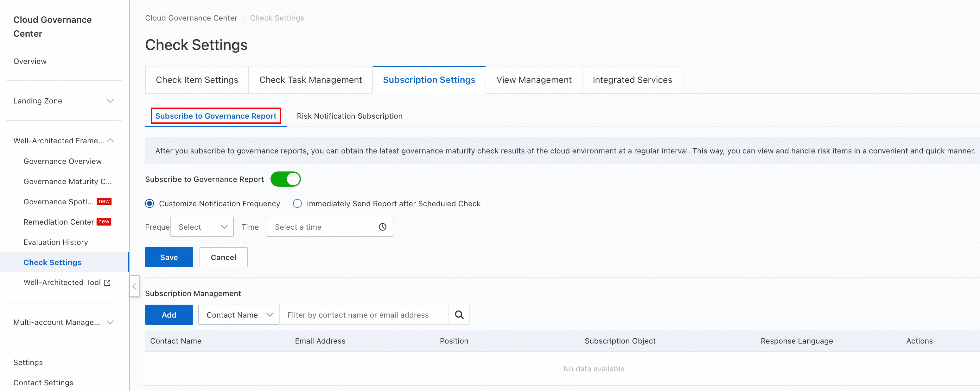This screenshot has width=980, height=391.
Task: Click the contact name or email filter field
Action: [363, 315]
